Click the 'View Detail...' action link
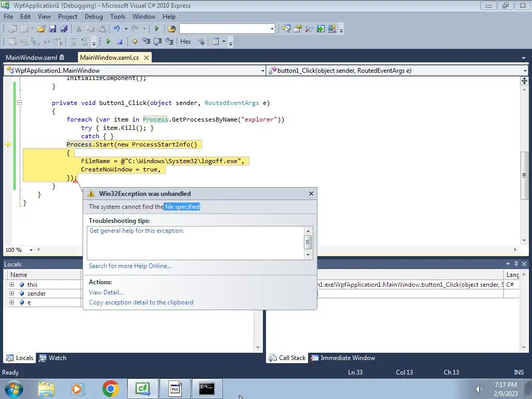Viewport: 532px width, 399px height. coord(106,292)
